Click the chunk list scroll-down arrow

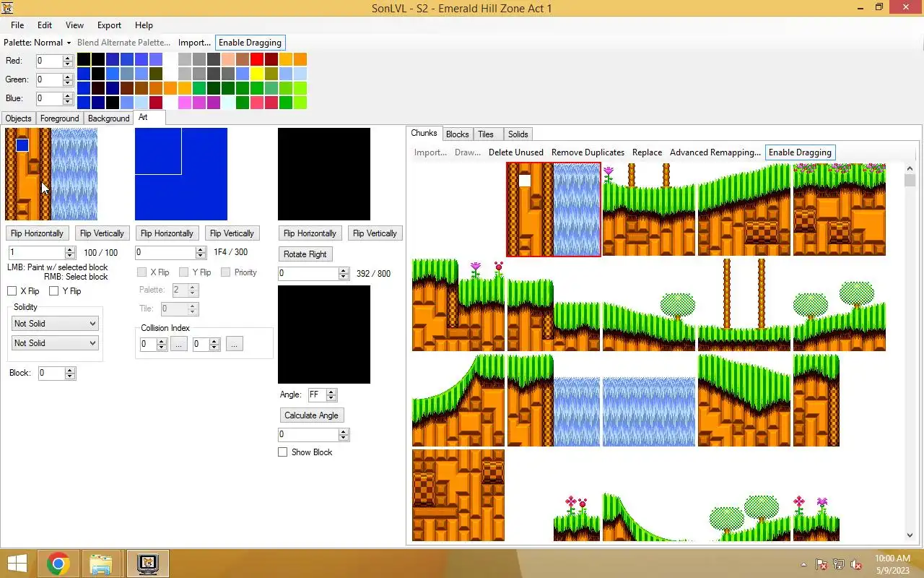coord(910,535)
